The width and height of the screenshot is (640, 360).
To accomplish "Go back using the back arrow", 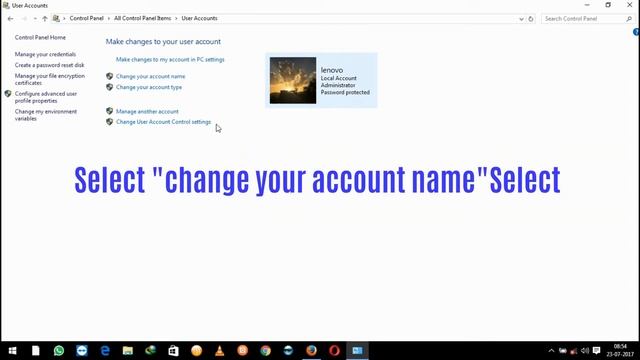I will coord(11,19).
